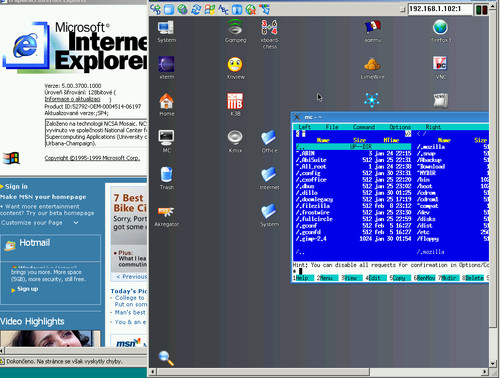Click the Windows flag icon in the VNC toolbar
Screen dimensions: 500x378
coord(210,9)
